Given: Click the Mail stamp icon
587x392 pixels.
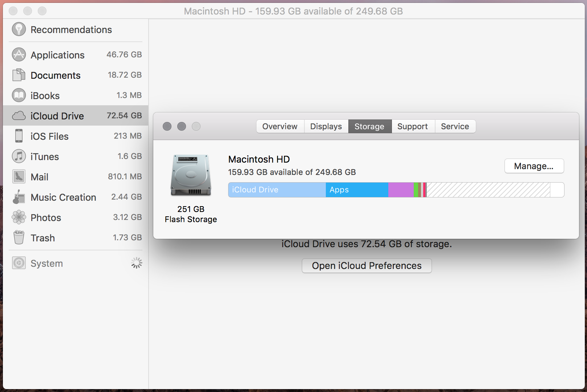Looking at the screenshot, I should [x=19, y=177].
